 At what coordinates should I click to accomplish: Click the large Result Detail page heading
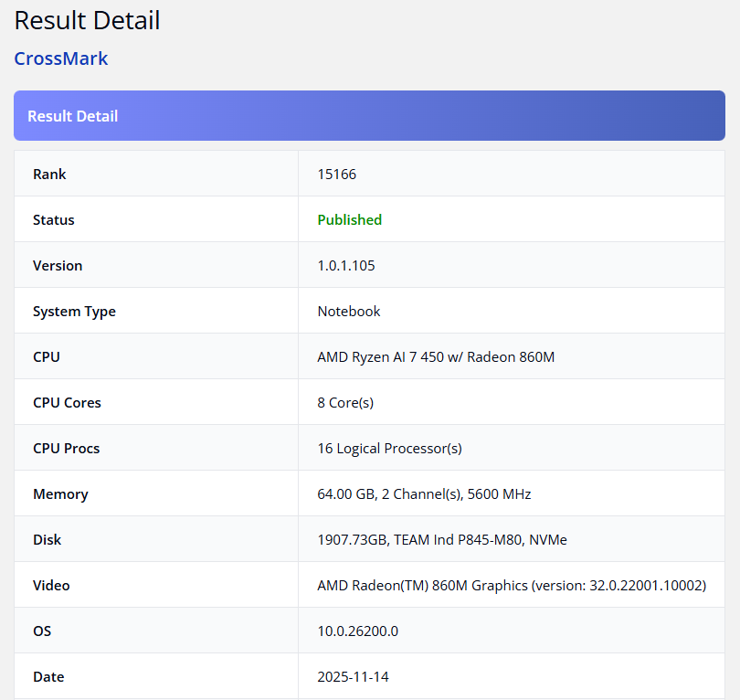pyautogui.click(x=88, y=20)
